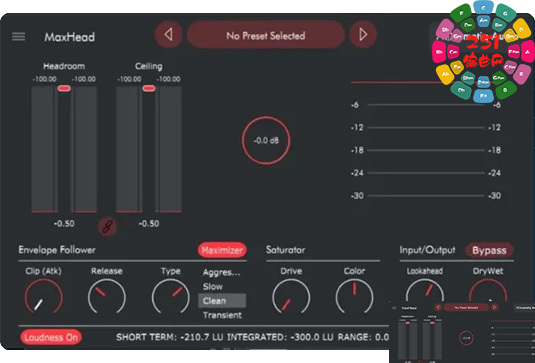535x363 pixels.
Task: Click the Type knob
Action: click(x=171, y=297)
